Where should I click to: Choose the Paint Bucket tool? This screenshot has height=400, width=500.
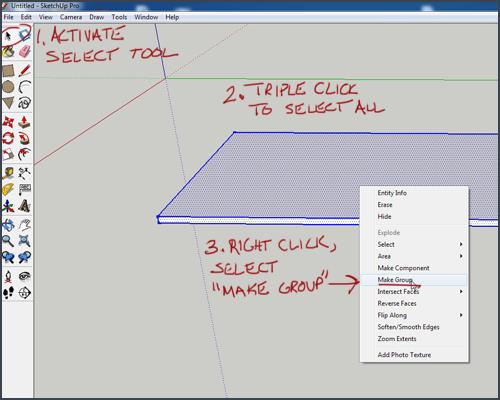pos(8,52)
